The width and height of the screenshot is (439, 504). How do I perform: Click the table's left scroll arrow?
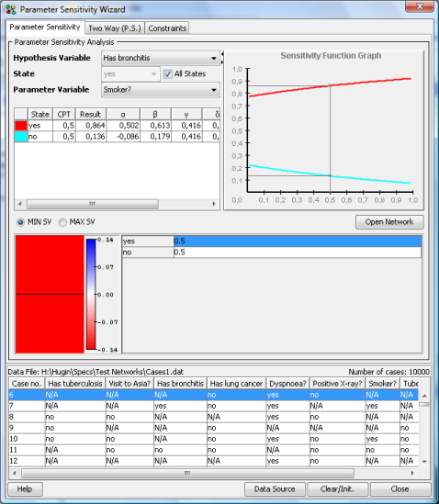(20, 204)
